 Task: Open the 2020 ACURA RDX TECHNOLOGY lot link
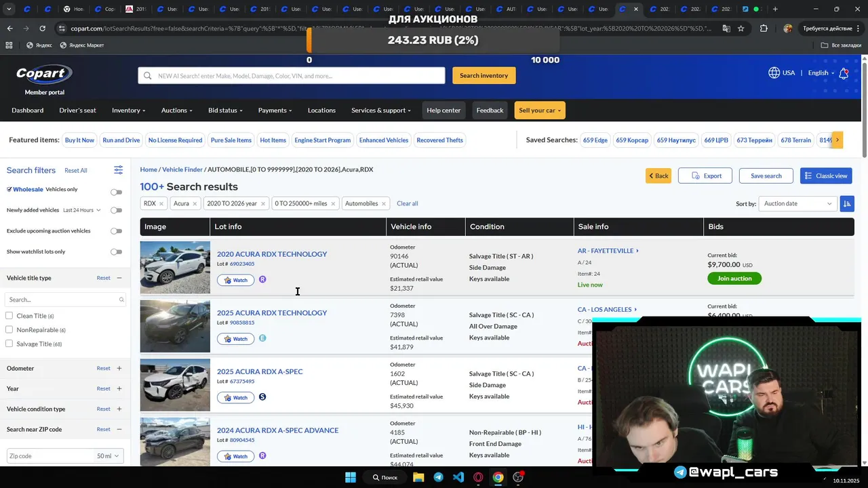272,254
